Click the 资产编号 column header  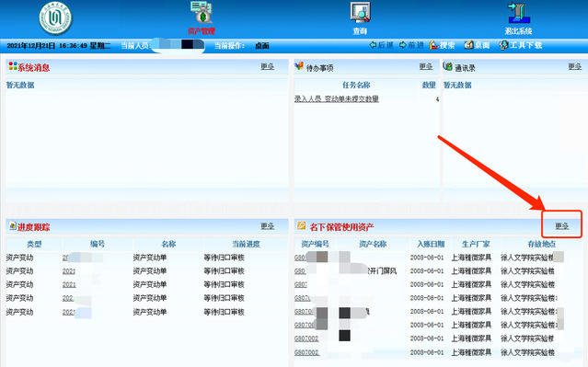point(315,244)
